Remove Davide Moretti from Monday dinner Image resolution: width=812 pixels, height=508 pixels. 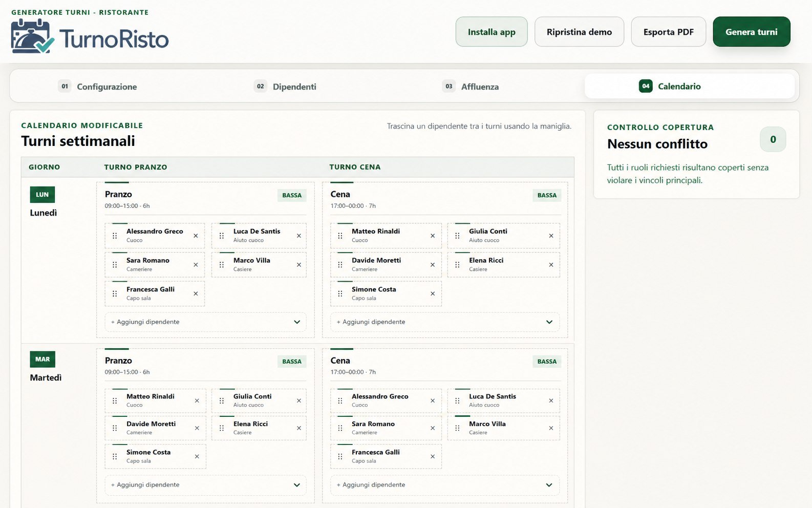433,265
